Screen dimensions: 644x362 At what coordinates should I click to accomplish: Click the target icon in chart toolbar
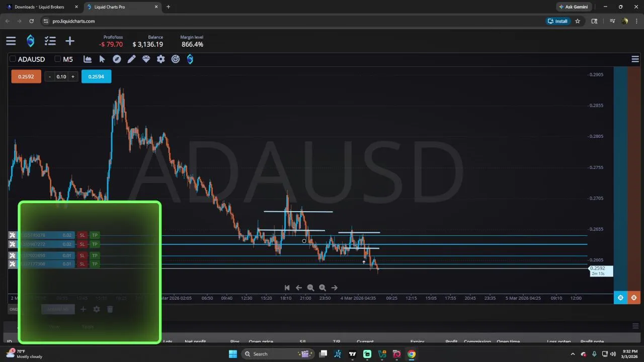(x=175, y=59)
